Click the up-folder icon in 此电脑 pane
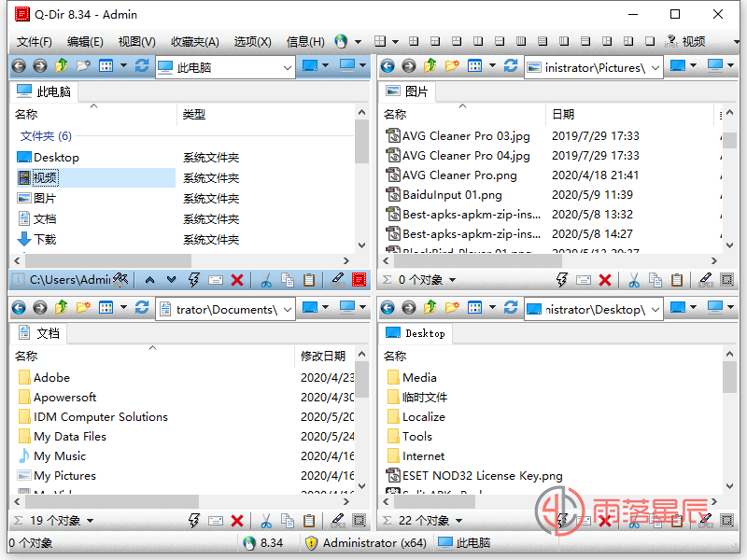The image size is (747, 560). (x=62, y=65)
